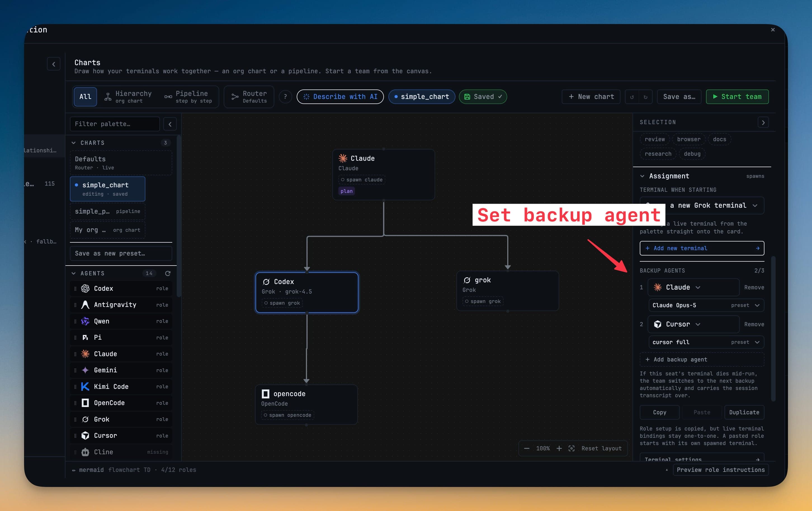Image resolution: width=812 pixels, height=511 pixels.
Task: Refresh the agents list
Action: 167,273
